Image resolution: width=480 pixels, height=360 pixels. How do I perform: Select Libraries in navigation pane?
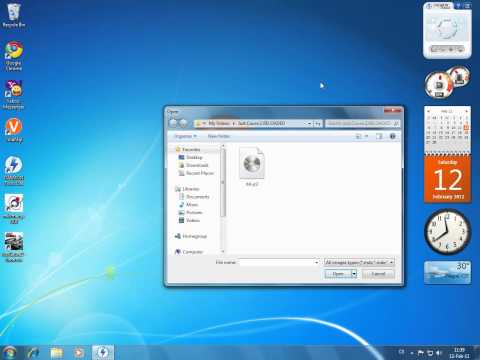[190, 189]
